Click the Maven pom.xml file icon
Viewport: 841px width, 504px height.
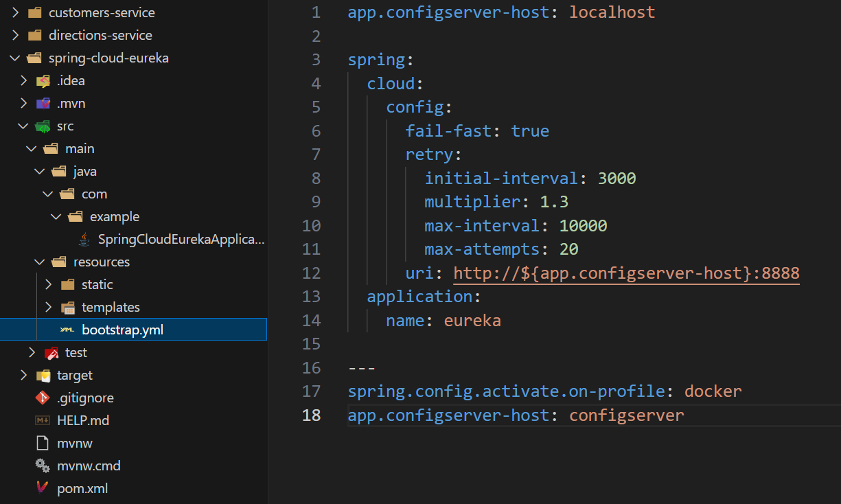(x=43, y=488)
